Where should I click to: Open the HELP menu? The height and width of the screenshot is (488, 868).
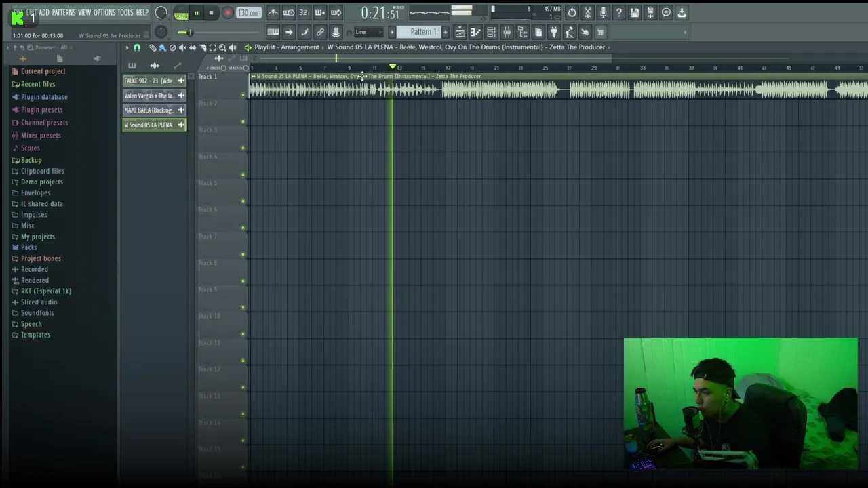pyautogui.click(x=142, y=12)
